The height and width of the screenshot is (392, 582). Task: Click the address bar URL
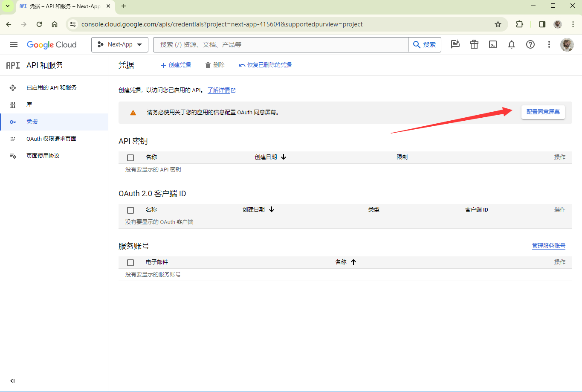coord(222,24)
